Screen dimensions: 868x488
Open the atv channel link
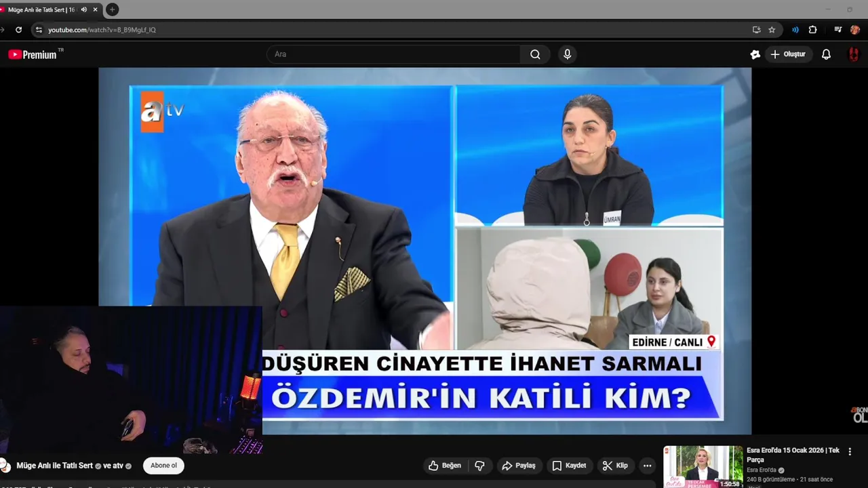click(x=118, y=466)
